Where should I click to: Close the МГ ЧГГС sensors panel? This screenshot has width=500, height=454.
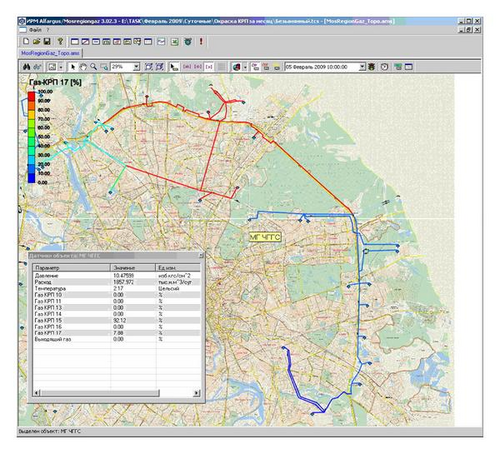201,256
